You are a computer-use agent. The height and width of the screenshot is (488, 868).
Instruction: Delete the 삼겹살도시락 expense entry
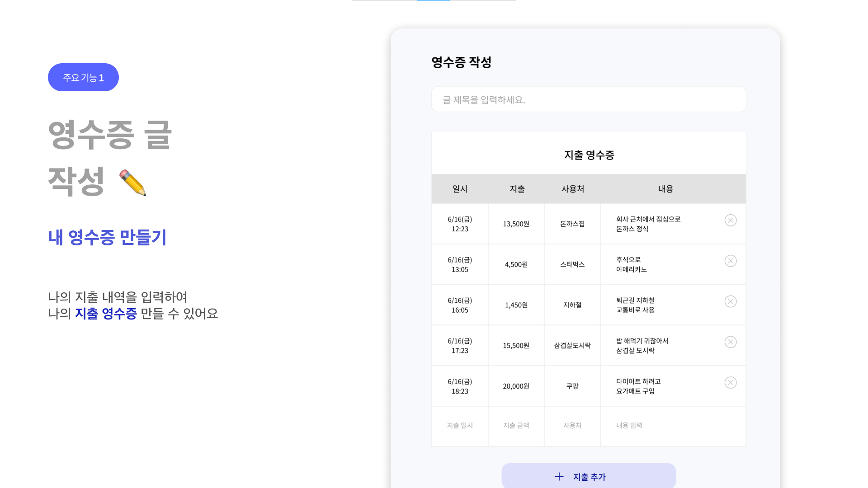tap(731, 342)
